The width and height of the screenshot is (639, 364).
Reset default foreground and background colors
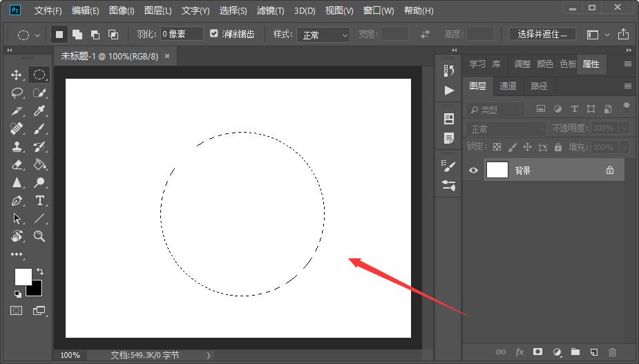click(x=17, y=294)
